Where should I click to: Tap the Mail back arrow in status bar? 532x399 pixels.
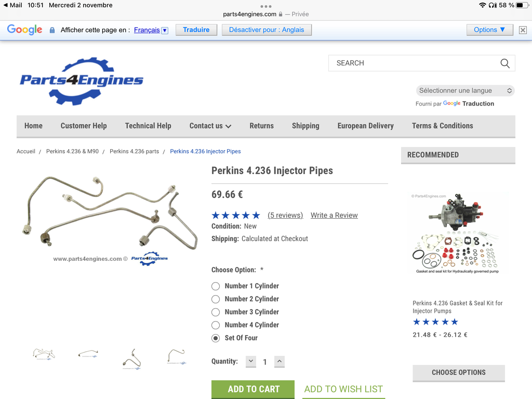tap(5, 5)
